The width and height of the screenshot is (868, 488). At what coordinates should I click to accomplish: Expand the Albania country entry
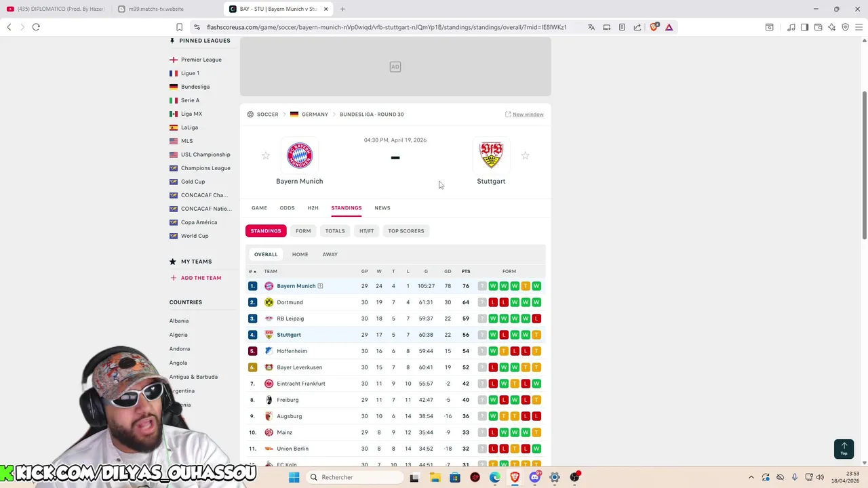click(179, 321)
